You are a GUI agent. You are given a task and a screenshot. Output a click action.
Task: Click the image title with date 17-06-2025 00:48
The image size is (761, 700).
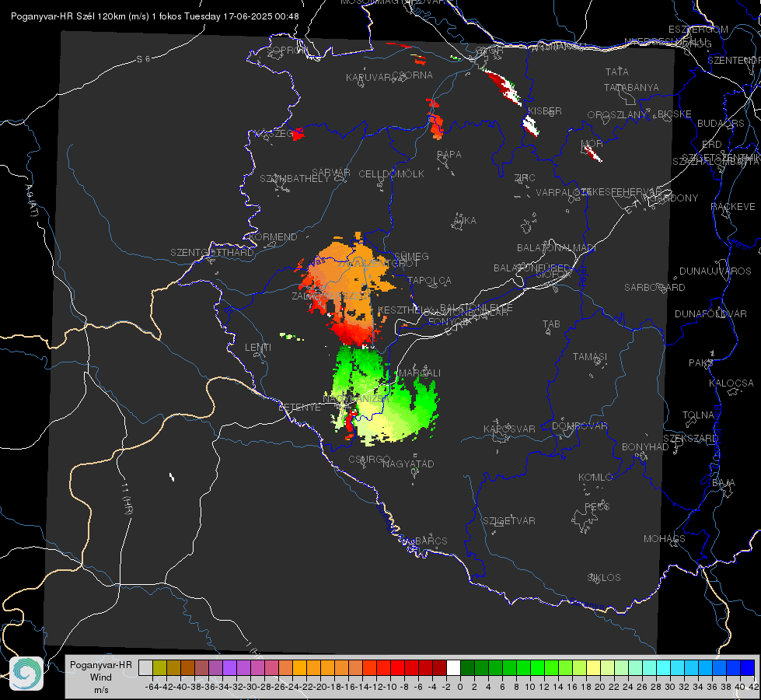[x=155, y=16]
